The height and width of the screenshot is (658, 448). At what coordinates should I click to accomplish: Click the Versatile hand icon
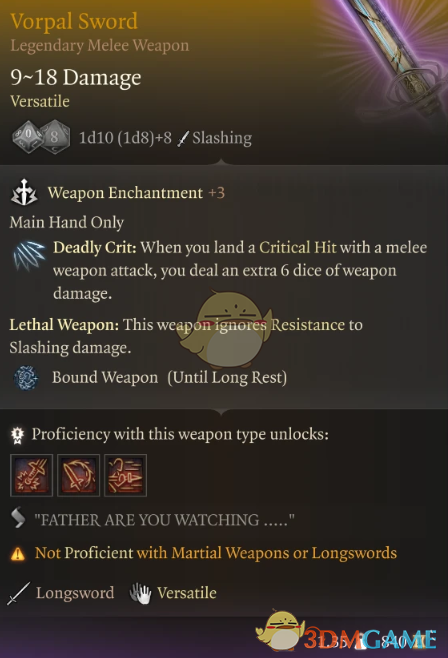tap(140, 593)
